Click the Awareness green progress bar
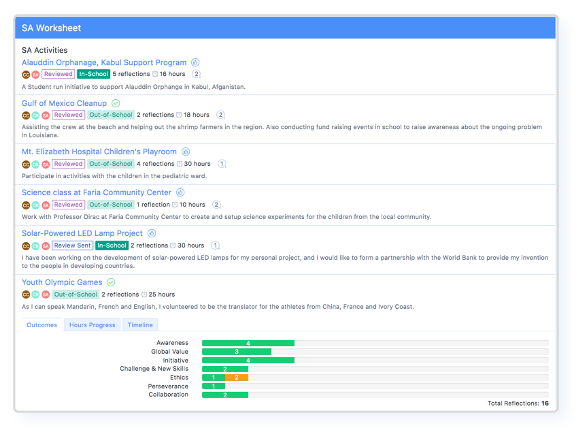This screenshot has width=586, height=440. coord(248,343)
